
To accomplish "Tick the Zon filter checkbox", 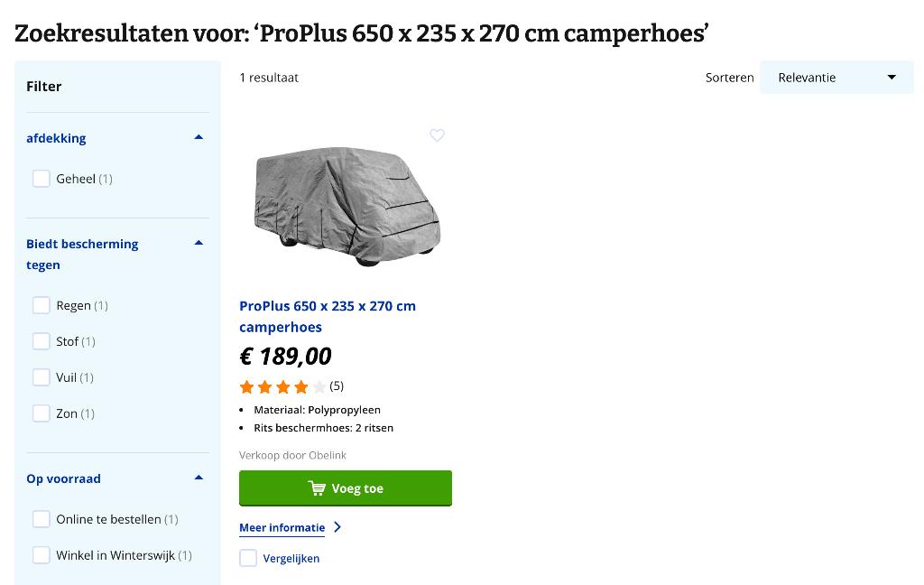I will [x=42, y=413].
